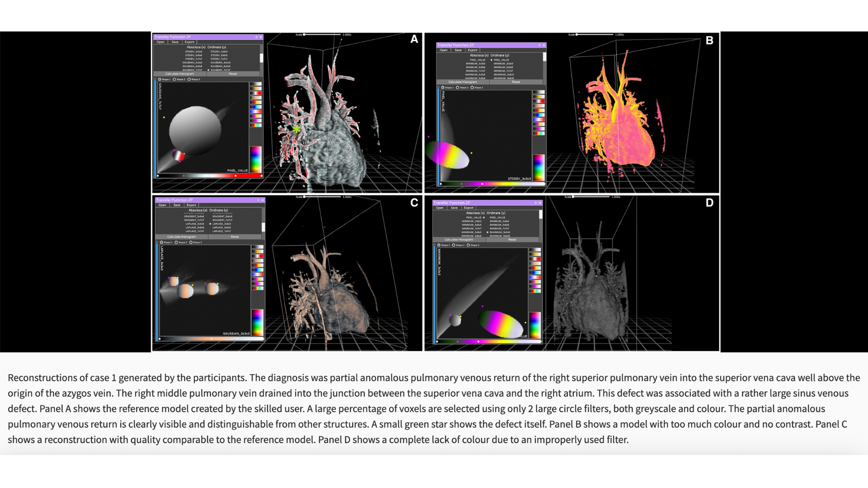The height and width of the screenshot is (488, 868).
Task: Select the Shape 2 radio button in panel A
Action: click(175, 80)
